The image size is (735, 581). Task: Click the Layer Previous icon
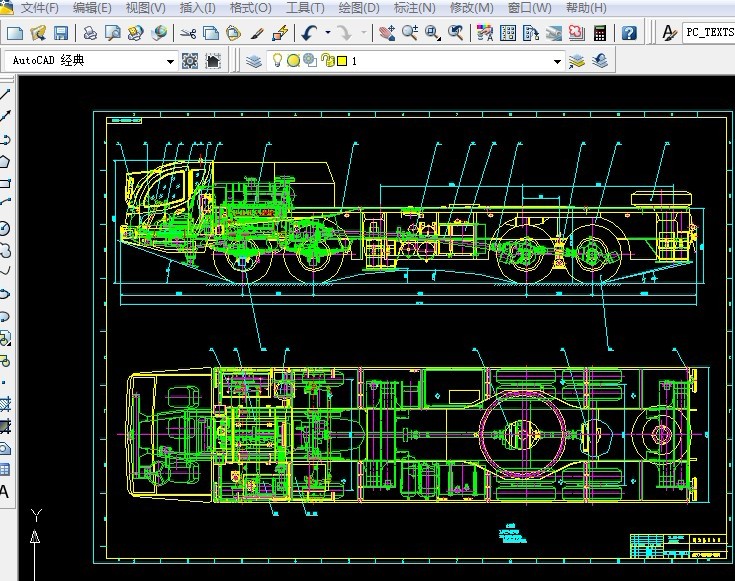(600, 61)
